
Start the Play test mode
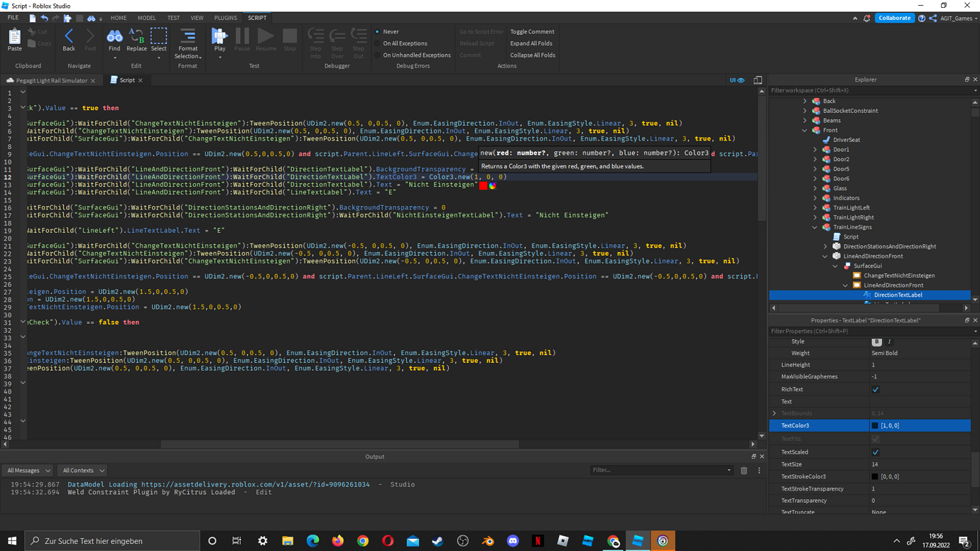pyautogui.click(x=220, y=40)
